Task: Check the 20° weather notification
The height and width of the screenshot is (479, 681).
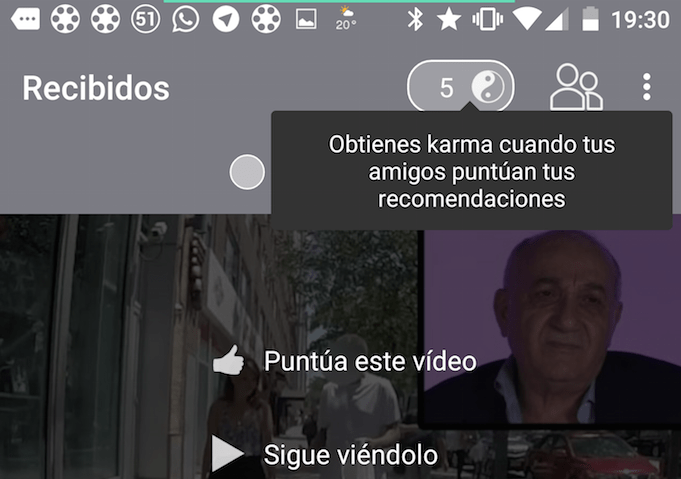Action: coord(346,18)
